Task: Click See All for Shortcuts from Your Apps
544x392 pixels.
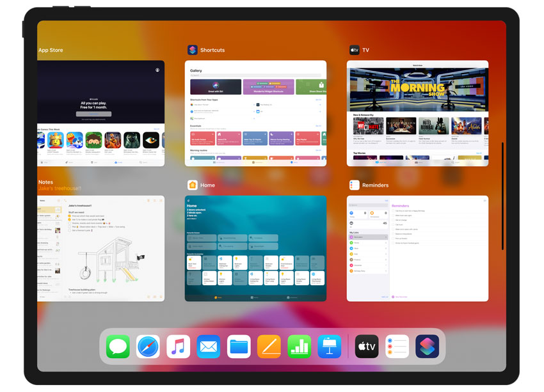Action: [x=319, y=100]
